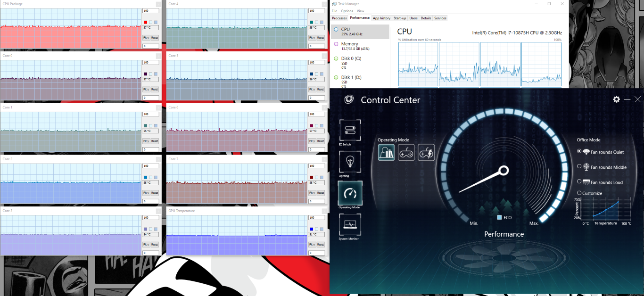Close the Core 0 graph panel
Screen dimensions: 644x296
coord(157,56)
